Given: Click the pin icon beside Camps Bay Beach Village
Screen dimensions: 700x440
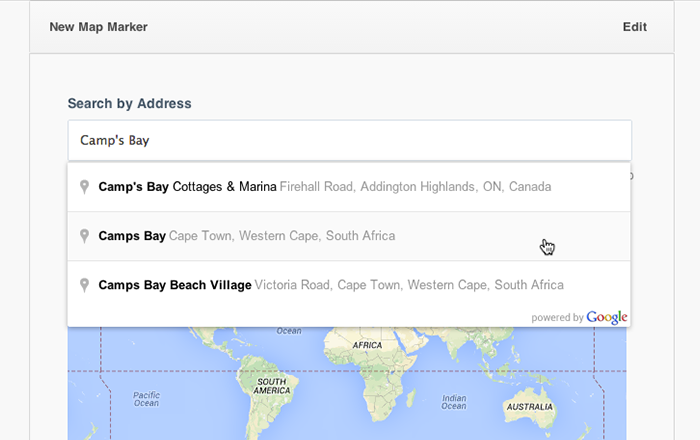Looking at the screenshot, I should pos(85,285).
